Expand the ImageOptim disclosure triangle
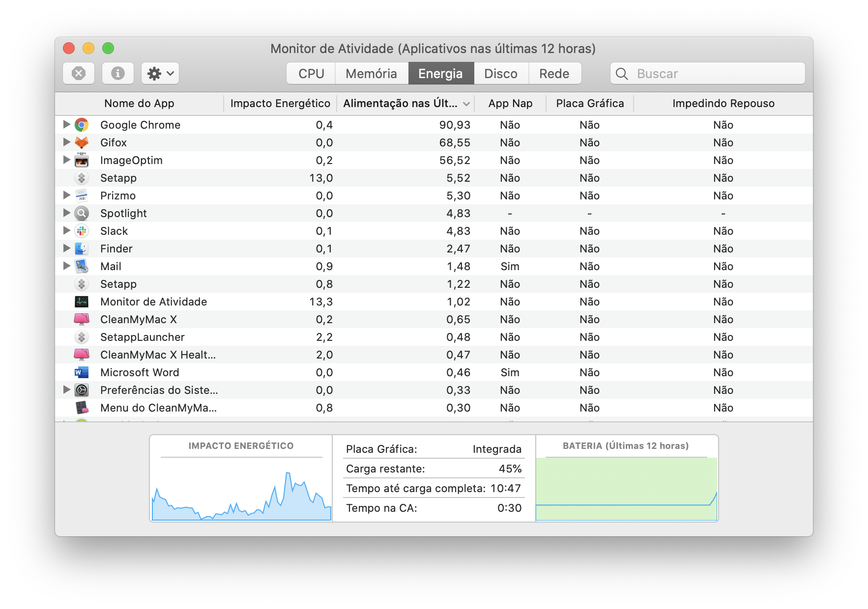The image size is (868, 609). [x=67, y=160]
